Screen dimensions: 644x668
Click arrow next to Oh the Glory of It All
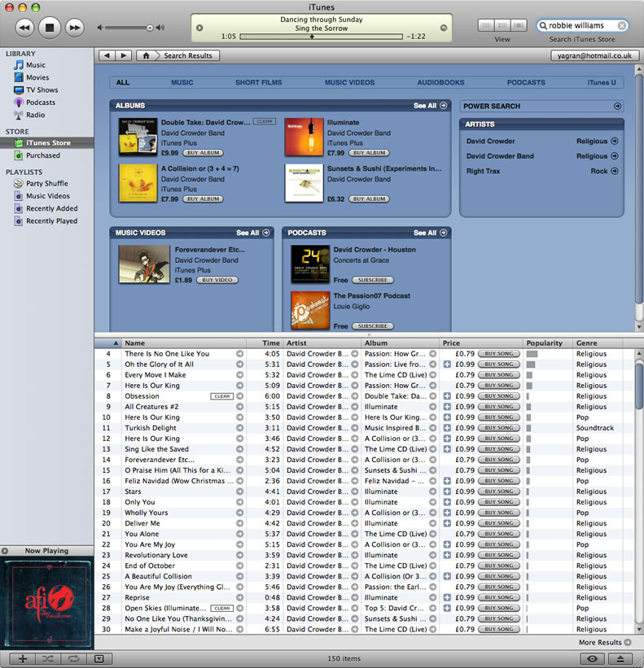[x=240, y=365]
